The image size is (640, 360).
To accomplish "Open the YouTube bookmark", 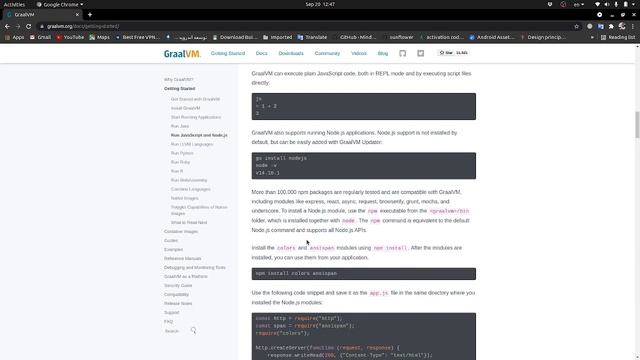I will 70,37.
